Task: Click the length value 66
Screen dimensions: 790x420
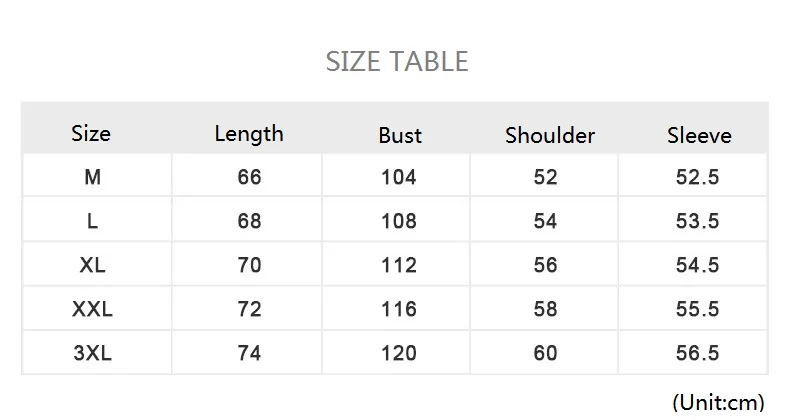Action: [x=249, y=177]
